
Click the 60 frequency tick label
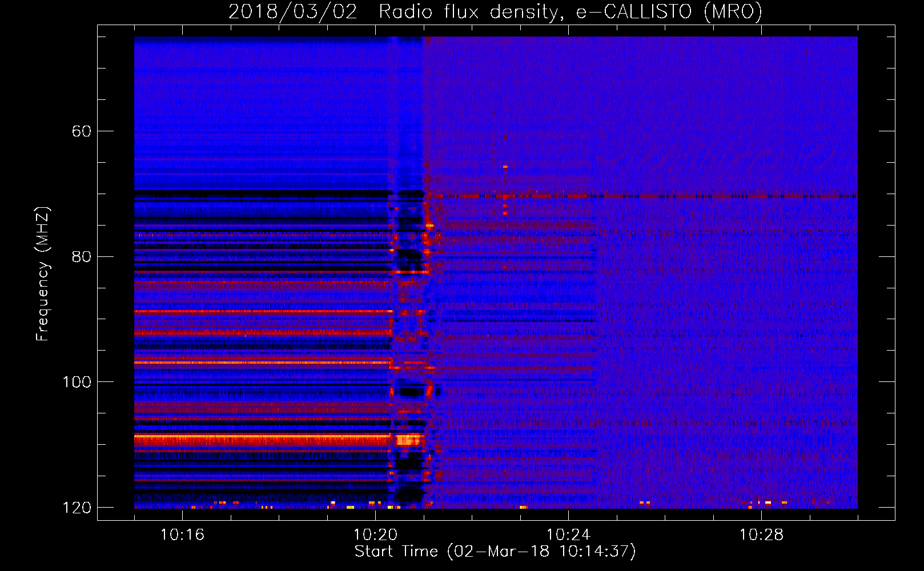[82, 131]
